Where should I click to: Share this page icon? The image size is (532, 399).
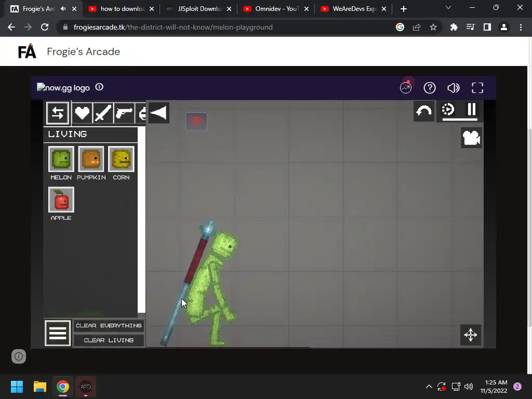pos(417,27)
